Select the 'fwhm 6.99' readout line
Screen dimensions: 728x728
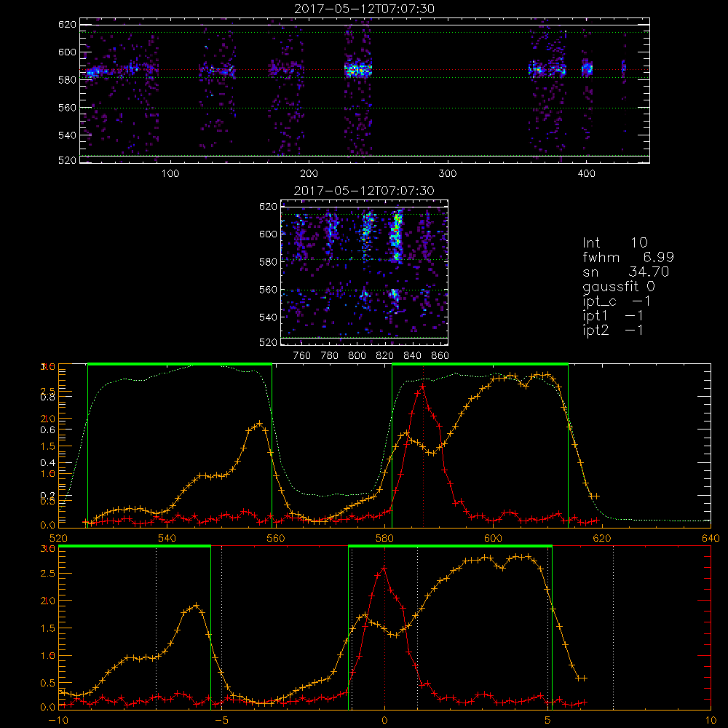click(x=628, y=257)
